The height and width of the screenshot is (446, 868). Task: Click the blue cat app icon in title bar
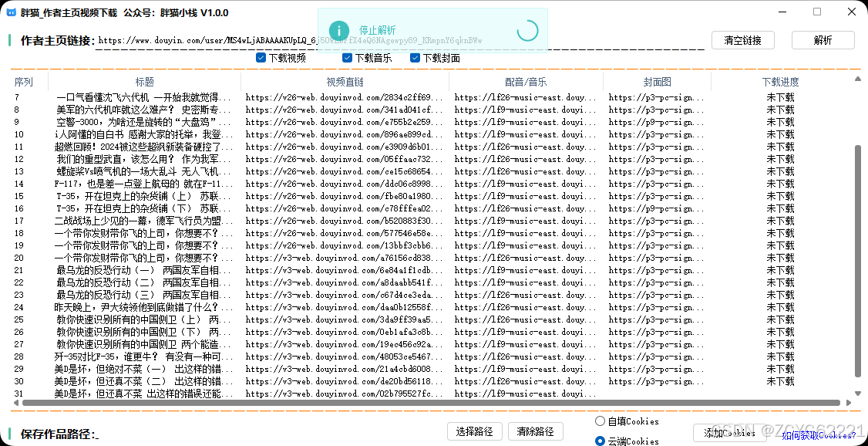pyautogui.click(x=12, y=13)
